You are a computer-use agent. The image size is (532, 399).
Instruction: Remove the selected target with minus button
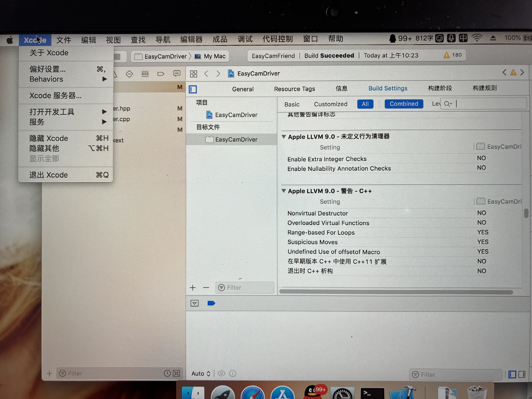click(206, 288)
